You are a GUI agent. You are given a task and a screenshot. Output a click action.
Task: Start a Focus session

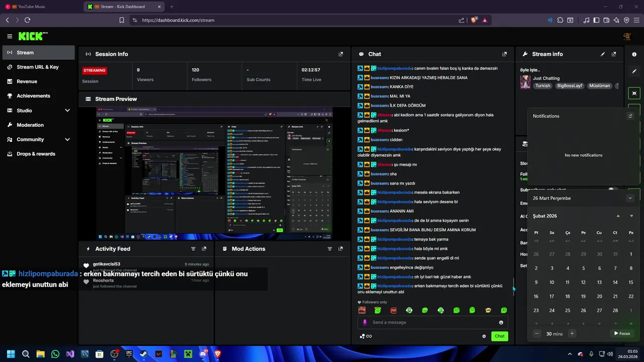click(x=622, y=333)
